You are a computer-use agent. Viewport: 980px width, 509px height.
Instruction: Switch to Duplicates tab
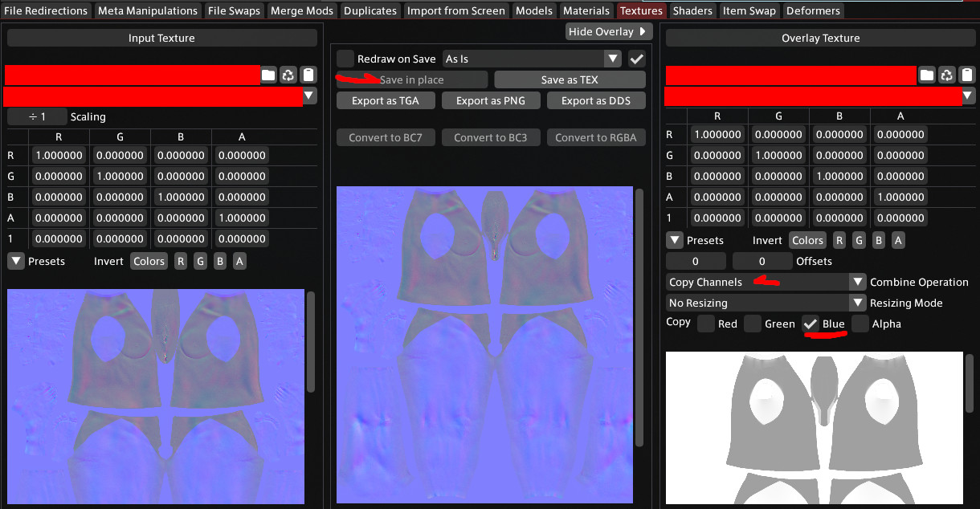[x=370, y=10]
